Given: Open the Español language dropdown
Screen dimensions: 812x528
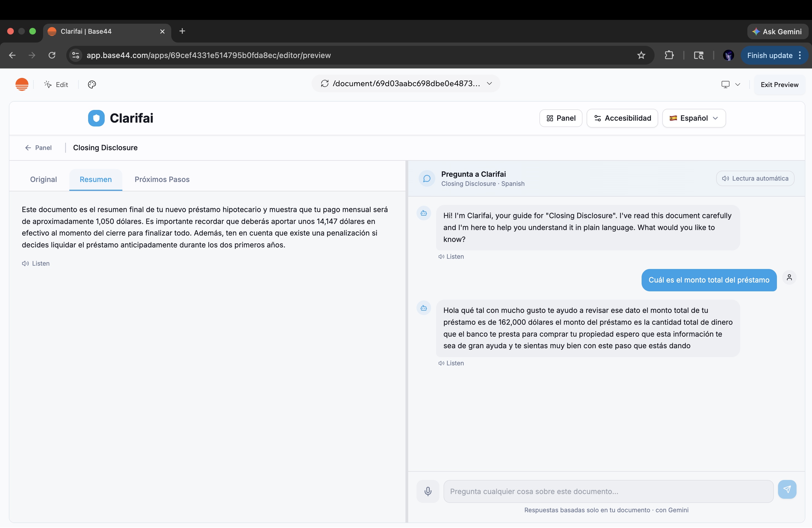Looking at the screenshot, I should (694, 118).
